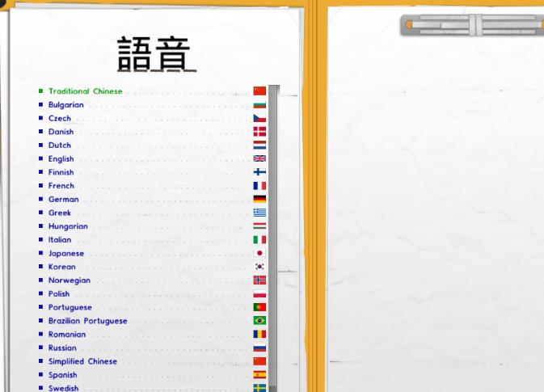
Task: Click the United Kingdom flag icon
Action: (259, 158)
